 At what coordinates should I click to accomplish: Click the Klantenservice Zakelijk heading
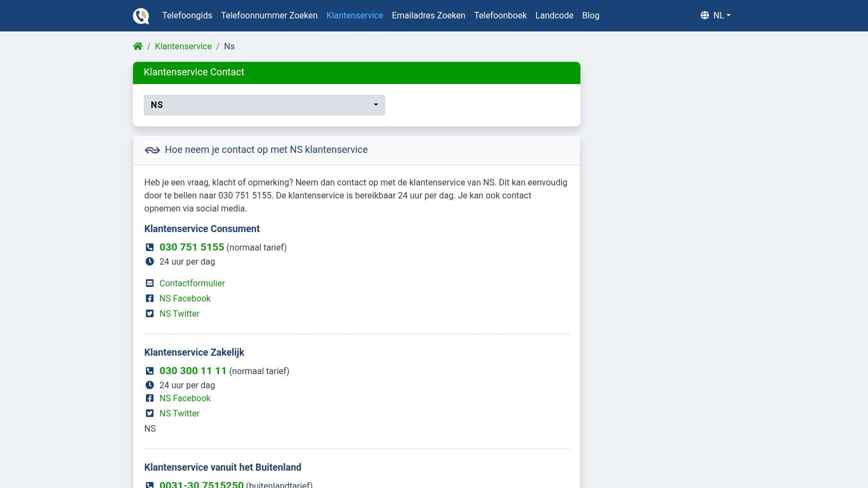(194, 352)
